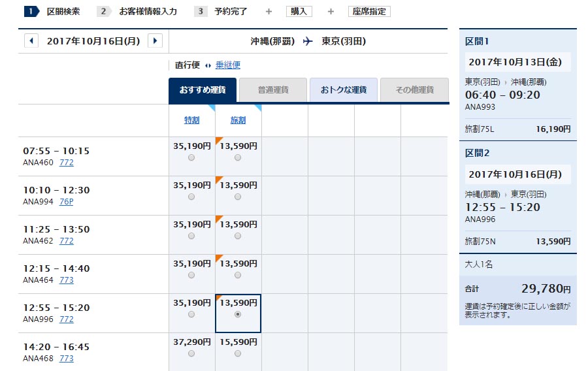Open aircraft 76P link for ANA994
588x371 pixels.
[x=67, y=202]
